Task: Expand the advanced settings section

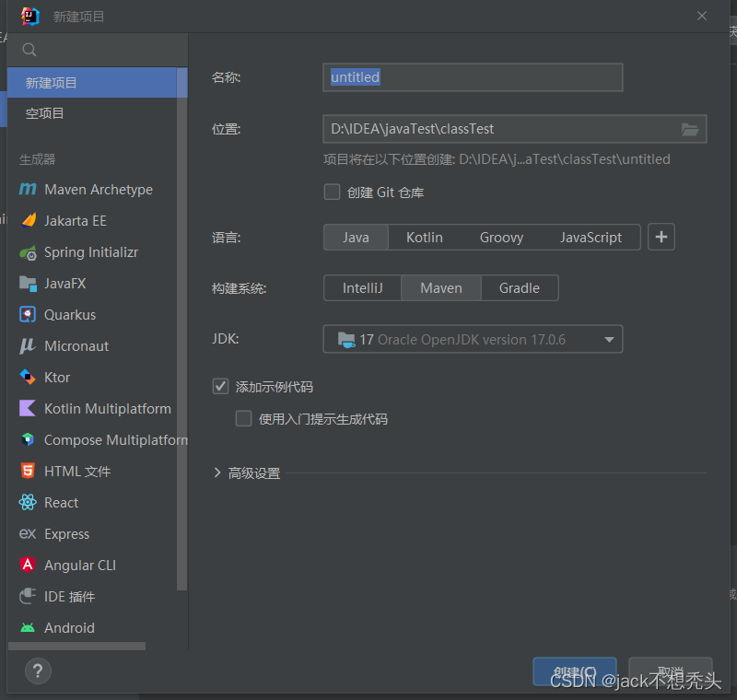Action: [x=217, y=472]
